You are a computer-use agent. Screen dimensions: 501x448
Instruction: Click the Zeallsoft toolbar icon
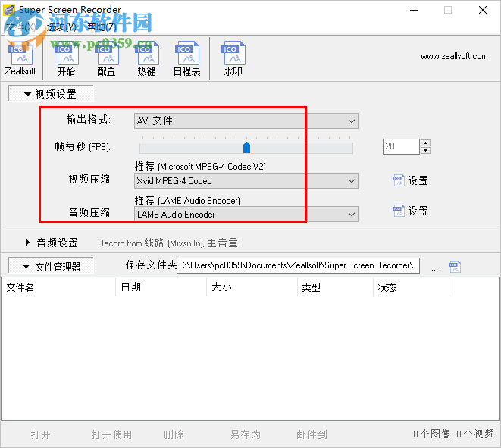click(x=20, y=59)
